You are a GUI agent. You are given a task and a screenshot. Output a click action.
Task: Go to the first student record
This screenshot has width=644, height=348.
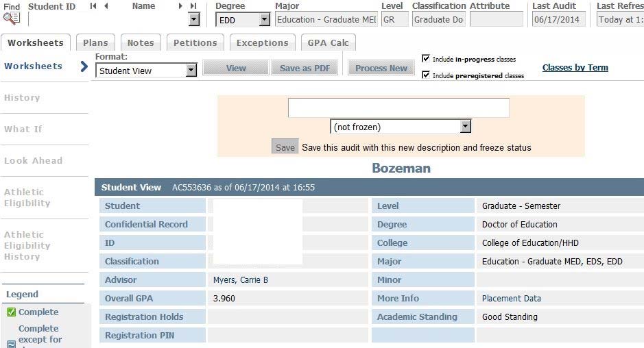tap(93, 6)
